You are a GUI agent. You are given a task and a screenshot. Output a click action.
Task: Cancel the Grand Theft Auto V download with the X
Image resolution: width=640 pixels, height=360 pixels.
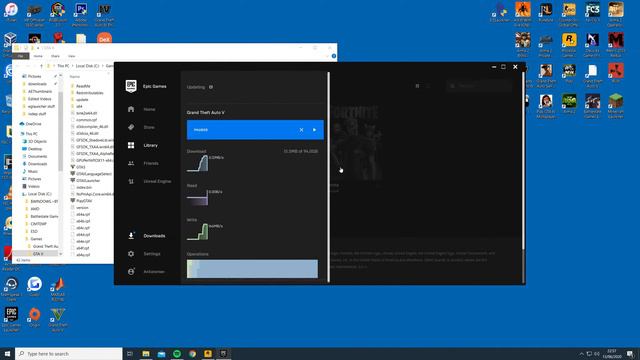[x=301, y=130]
